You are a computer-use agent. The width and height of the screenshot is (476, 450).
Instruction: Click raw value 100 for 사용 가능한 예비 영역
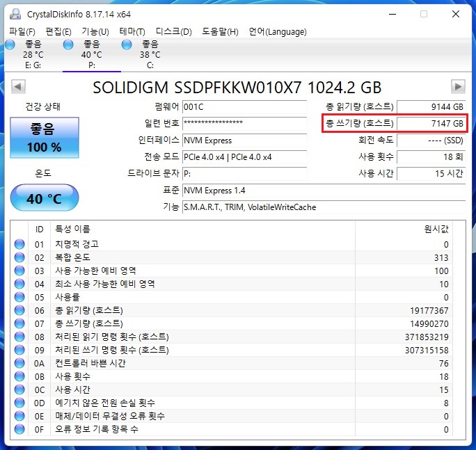tap(441, 271)
